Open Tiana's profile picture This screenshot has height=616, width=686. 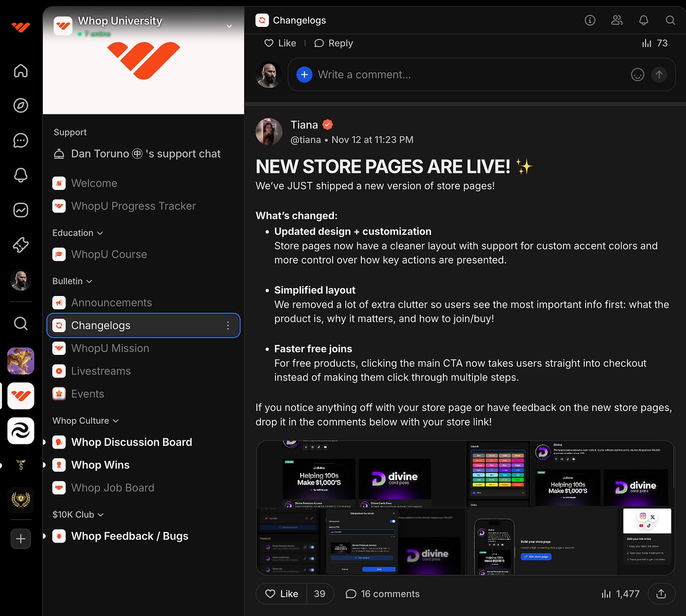(269, 131)
